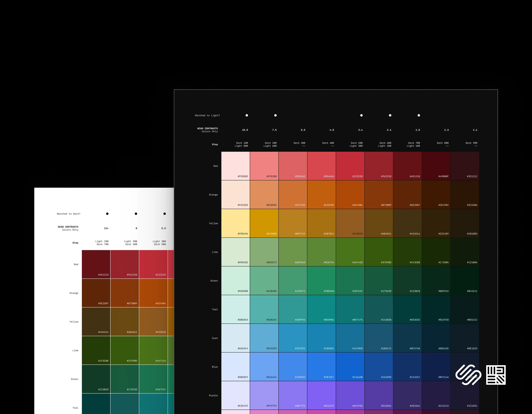Choose the #D0EDEA teal swatch
This screenshot has height=414, width=532.
click(236, 309)
